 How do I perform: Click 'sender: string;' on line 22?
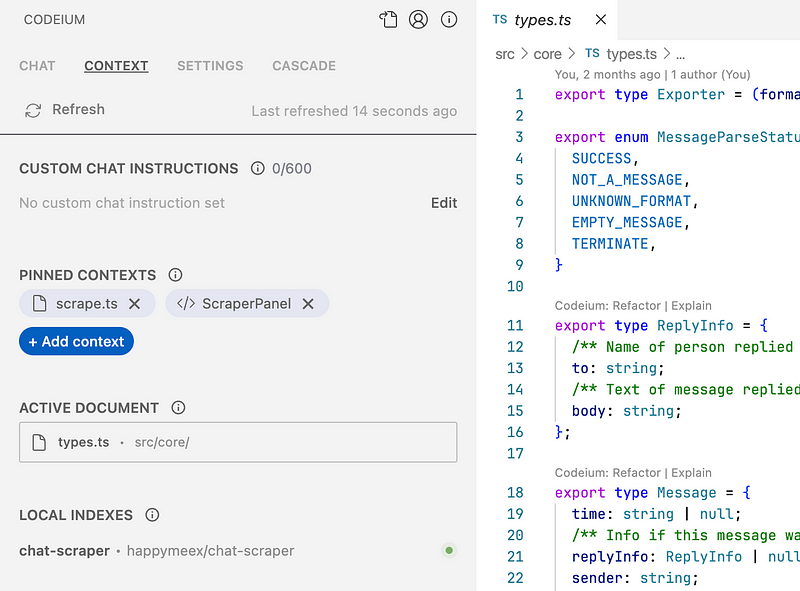click(x=635, y=578)
